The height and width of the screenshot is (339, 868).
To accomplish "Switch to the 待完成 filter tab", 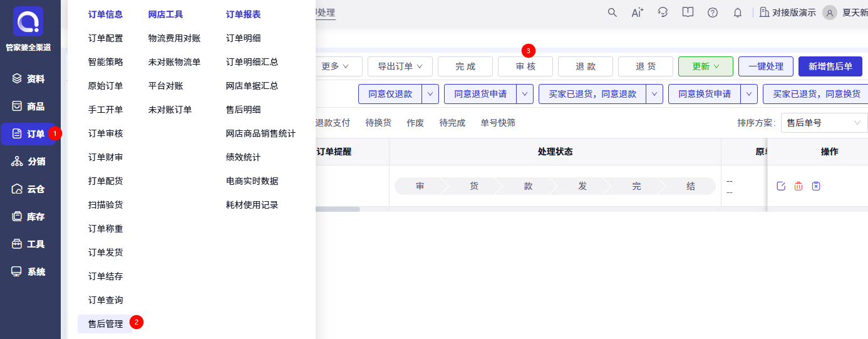I will coord(452,123).
